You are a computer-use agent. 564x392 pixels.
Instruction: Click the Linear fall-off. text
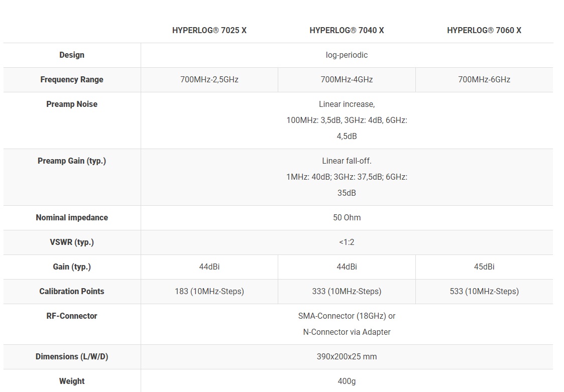[x=347, y=161]
